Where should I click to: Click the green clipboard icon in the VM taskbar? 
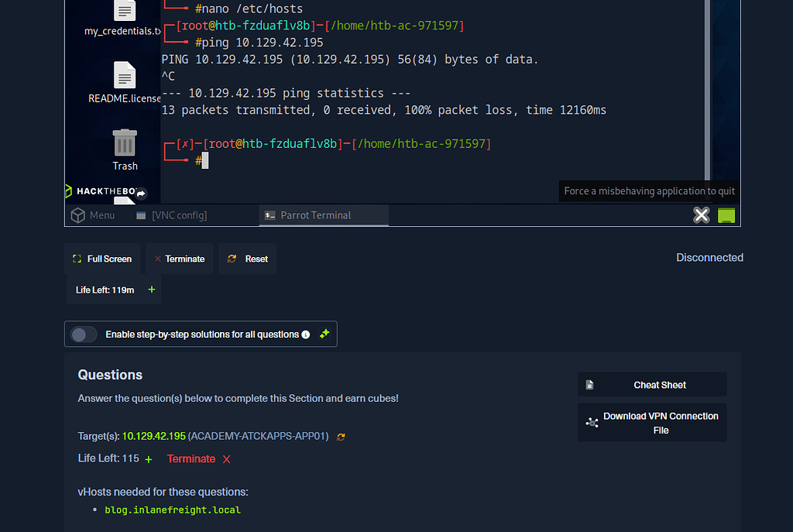(726, 215)
